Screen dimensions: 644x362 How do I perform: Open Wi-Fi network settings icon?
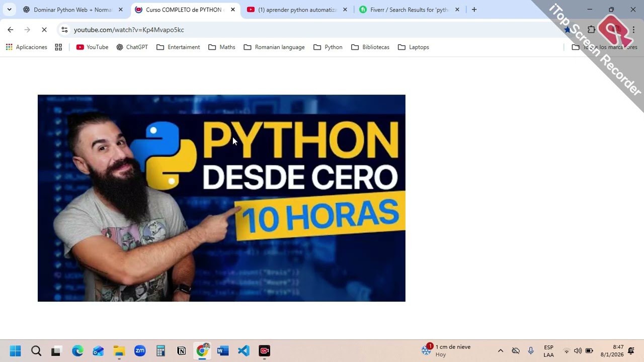[x=567, y=350]
